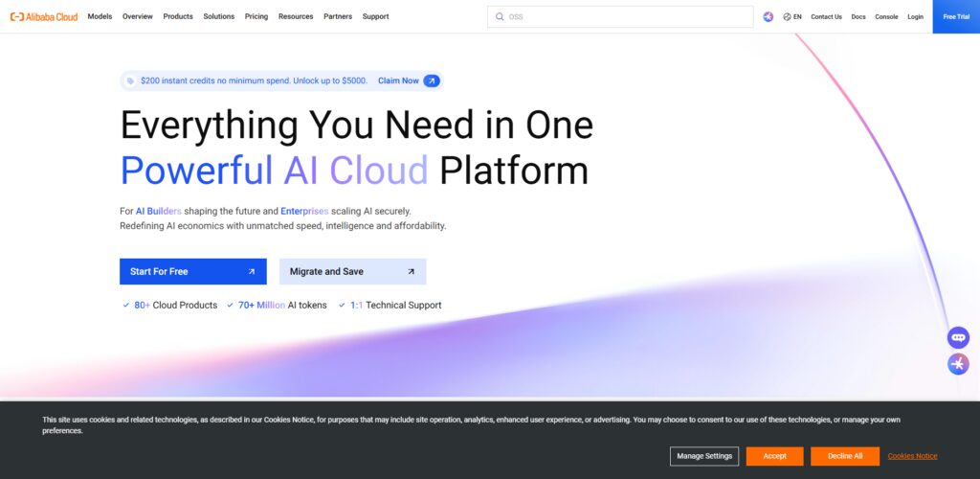Focus the OSS search field
The height and width of the screenshot is (479, 980).
pyautogui.click(x=620, y=17)
